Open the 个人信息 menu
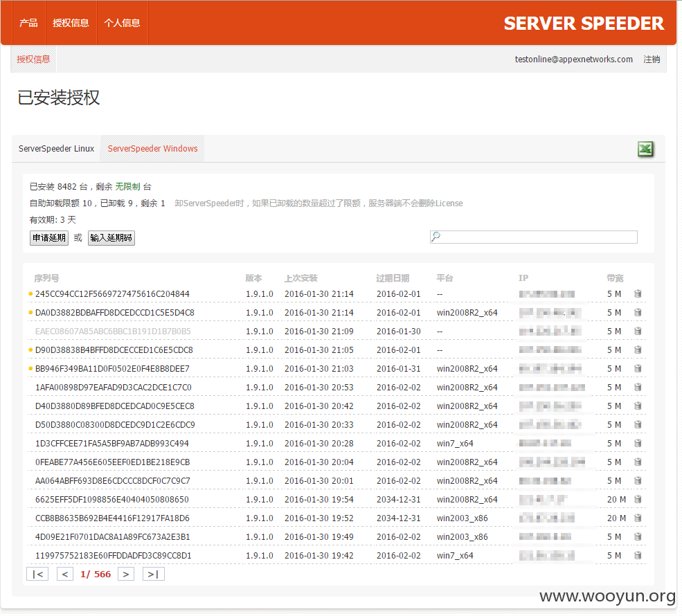The image size is (682, 616). click(123, 23)
